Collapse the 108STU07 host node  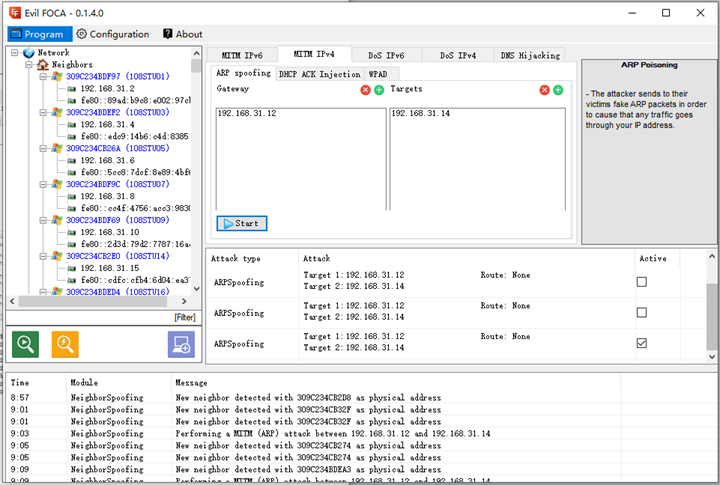tap(43, 184)
